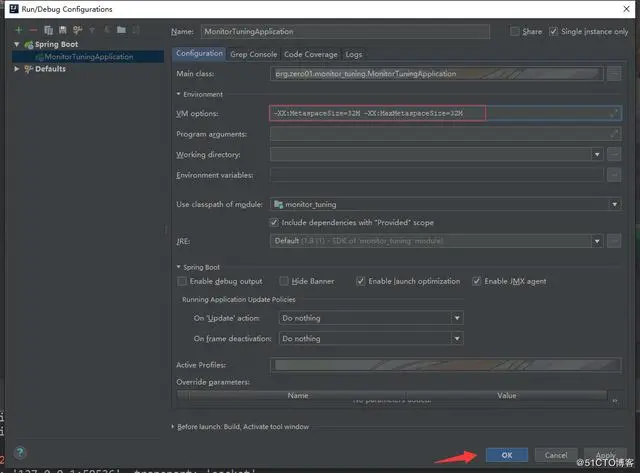This screenshot has width=640, height=473.
Task: Click the Value column header in Override parameters
Action: tap(507, 395)
